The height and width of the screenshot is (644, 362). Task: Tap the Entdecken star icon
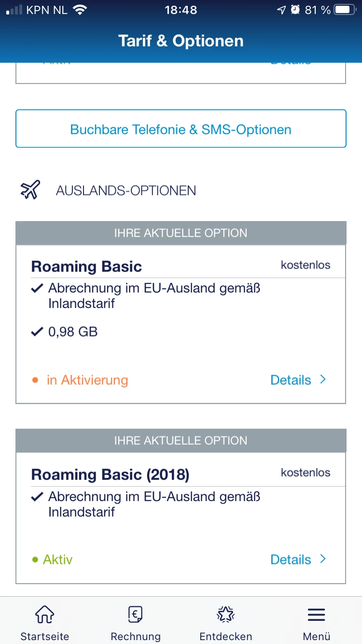pyautogui.click(x=225, y=615)
